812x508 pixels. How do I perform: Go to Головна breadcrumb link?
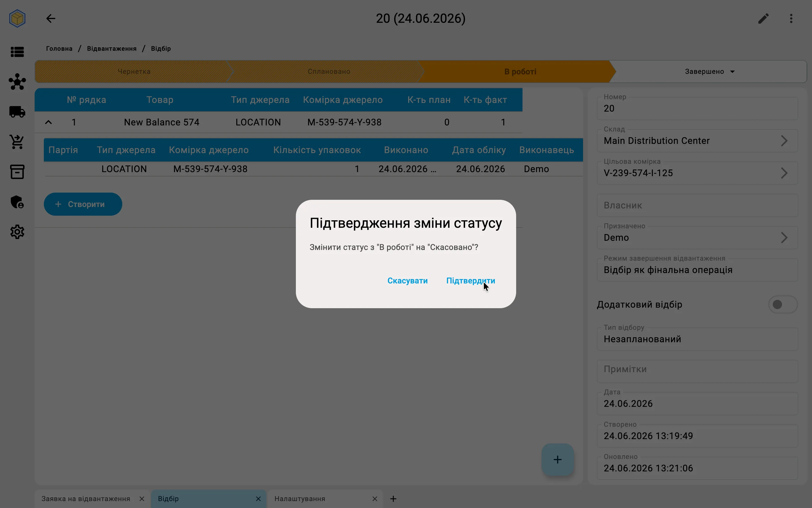(59, 49)
